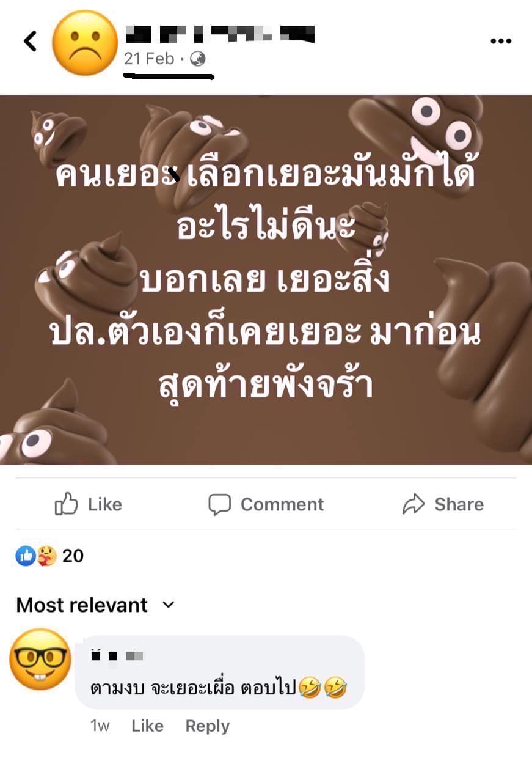Go back using the left arrow
532x758 pixels.
[30, 41]
